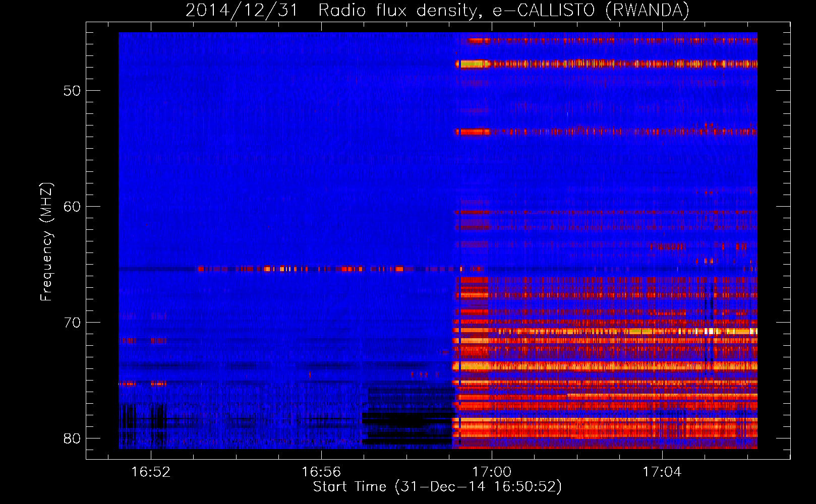The image size is (816, 504).
Task: Click the 'Start Time (31-Dec-14 16:50:52)' x-axis label
Action: pos(437,487)
